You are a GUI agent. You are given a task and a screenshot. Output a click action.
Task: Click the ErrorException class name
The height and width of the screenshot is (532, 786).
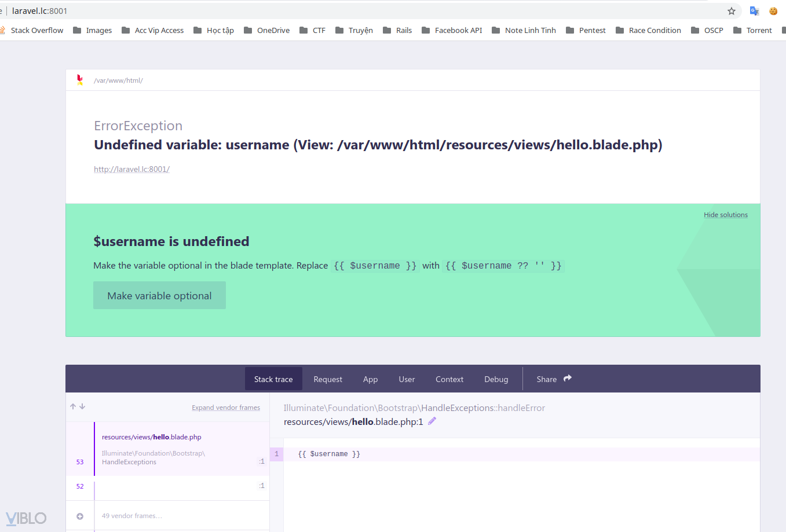[x=138, y=126]
